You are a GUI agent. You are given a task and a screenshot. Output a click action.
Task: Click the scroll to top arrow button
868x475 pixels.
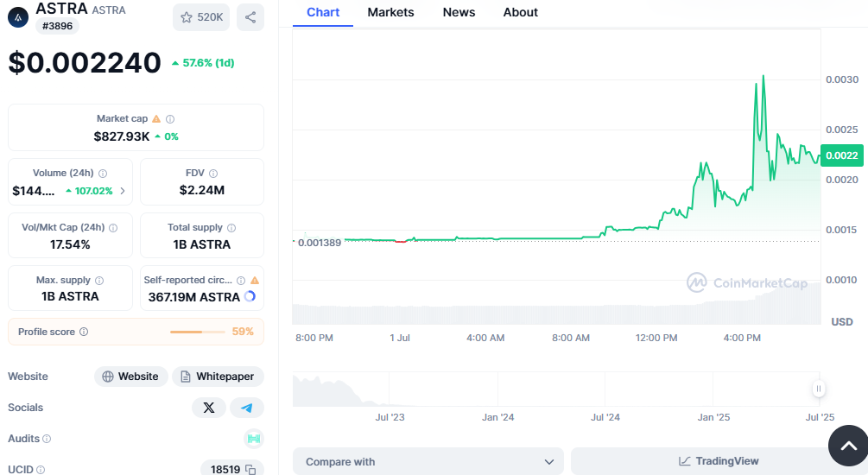tap(848, 446)
